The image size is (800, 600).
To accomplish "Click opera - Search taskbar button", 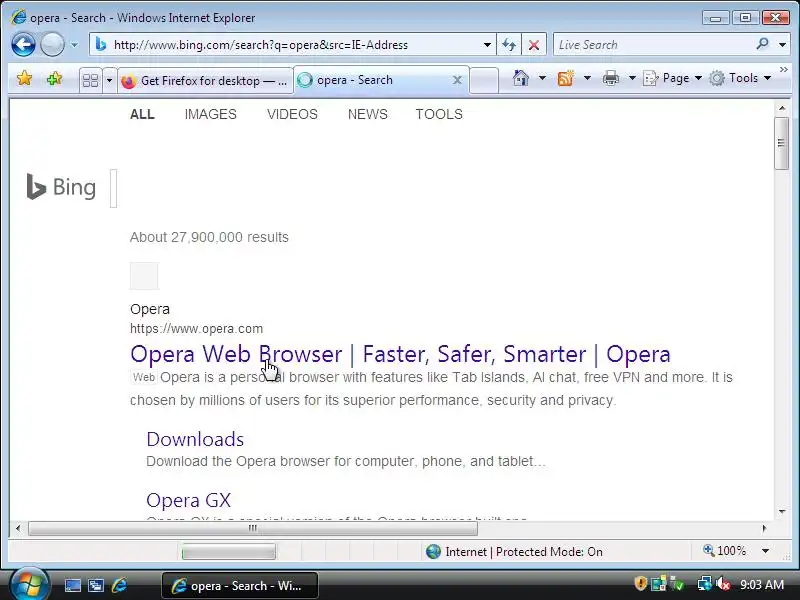I will tap(240, 586).
